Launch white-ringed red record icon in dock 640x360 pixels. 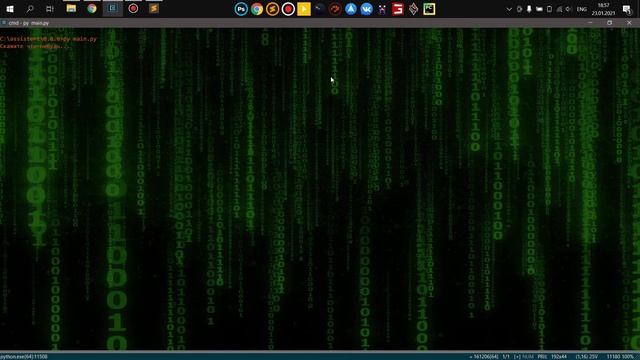tap(288, 9)
